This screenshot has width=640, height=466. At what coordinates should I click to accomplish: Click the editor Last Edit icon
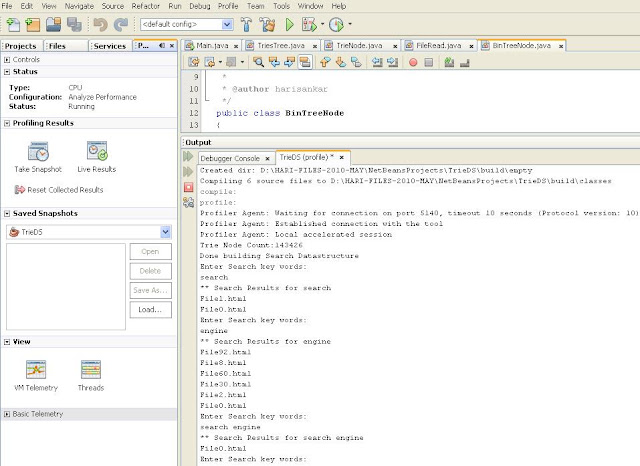193,62
